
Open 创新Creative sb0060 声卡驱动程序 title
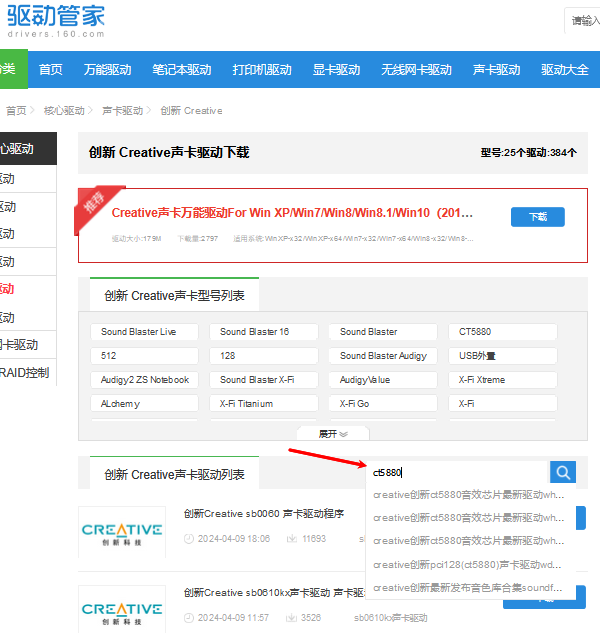(264, 514)
